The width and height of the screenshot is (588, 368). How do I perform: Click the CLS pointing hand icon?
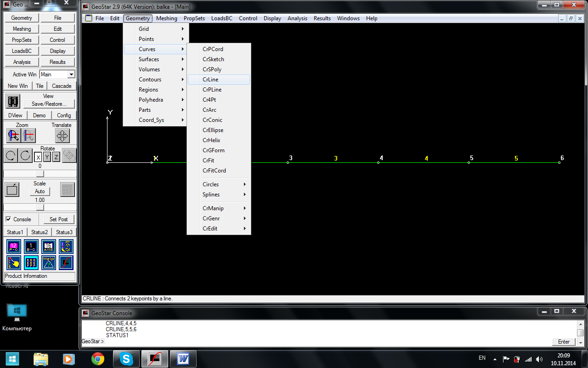pyautogui.click(x=14, y=263)
